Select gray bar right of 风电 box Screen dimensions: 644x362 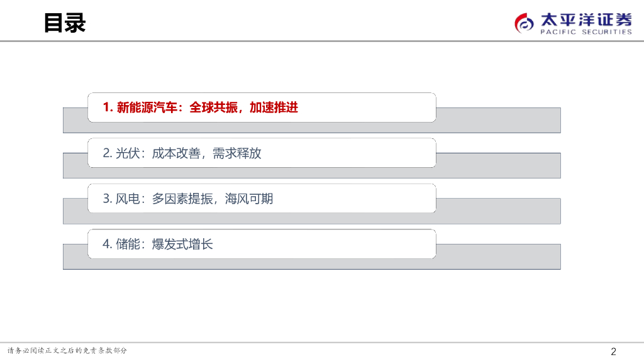point(498,211)
